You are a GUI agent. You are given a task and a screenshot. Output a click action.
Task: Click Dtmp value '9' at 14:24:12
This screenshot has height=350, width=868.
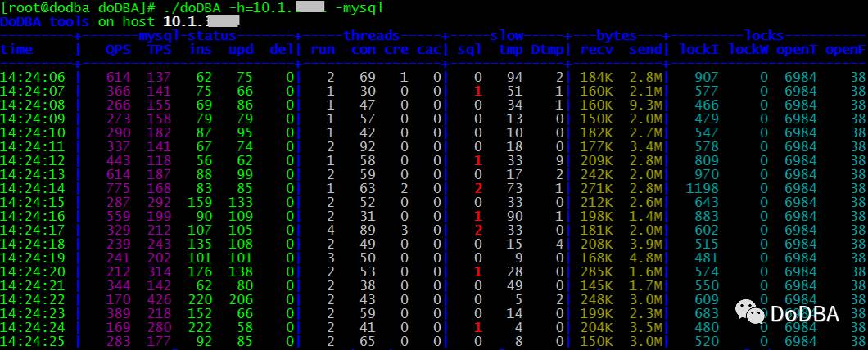click(x=559, y=160)
